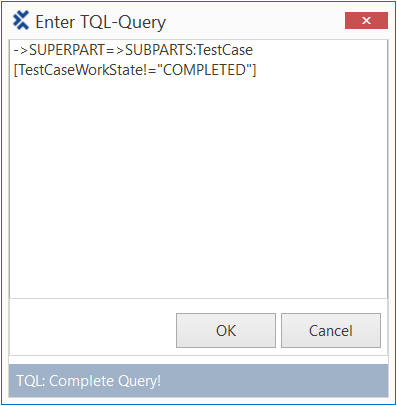The width and height of the screenshot is (397, 406).
Task: Click the title bar space beside the close button
Action: click(x=255, y=21)
